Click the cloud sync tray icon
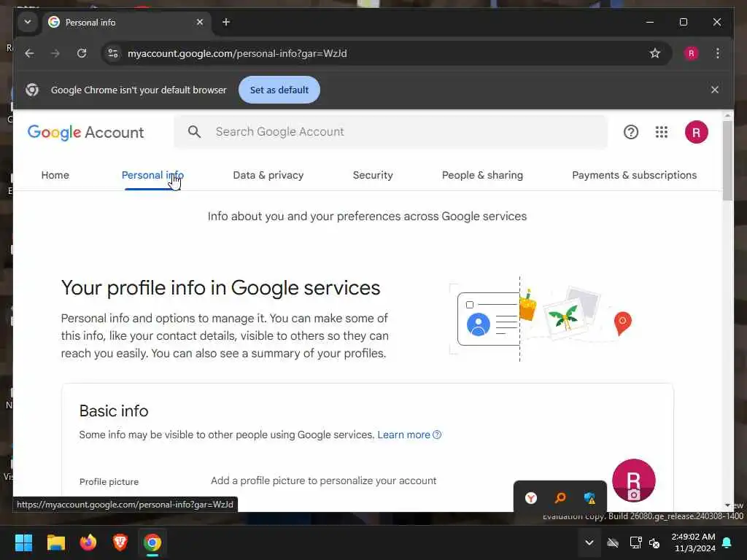 (x=613, y=542)
